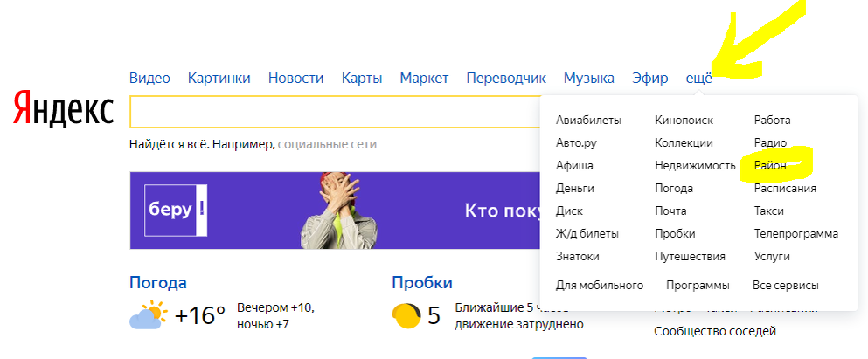
Task: Choose Пробки from the dropdown menu
Action: click(x=675, y=233)
